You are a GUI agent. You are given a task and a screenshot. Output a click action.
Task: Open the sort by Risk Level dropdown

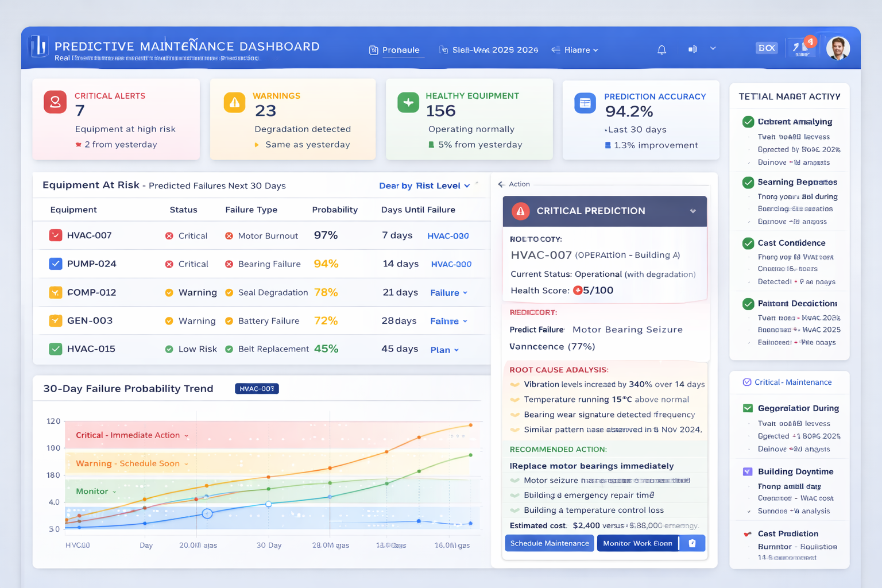coord(424,185)
